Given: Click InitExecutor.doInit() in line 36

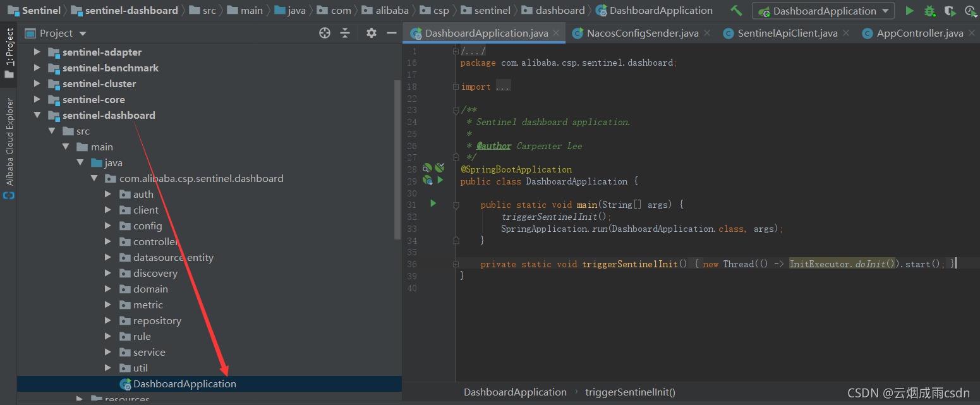Looking at the screenshot, I should click(x=842, y=264).
